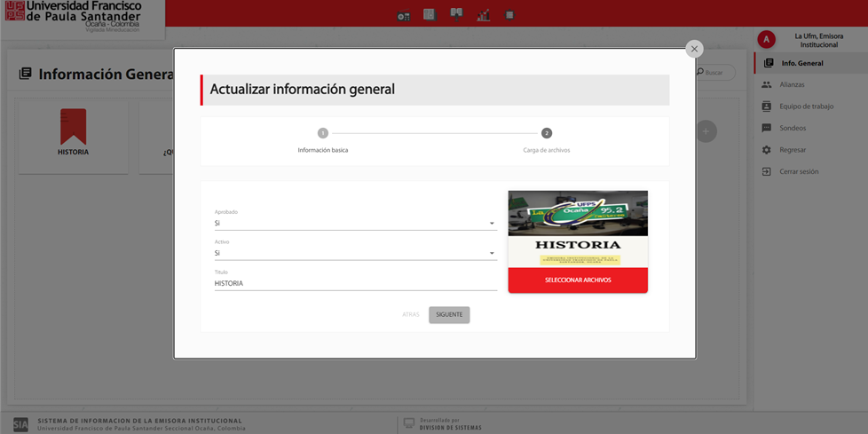Click Cerrar sesión to log out
The width and height of the screenshot is (868, 434).
799,171
